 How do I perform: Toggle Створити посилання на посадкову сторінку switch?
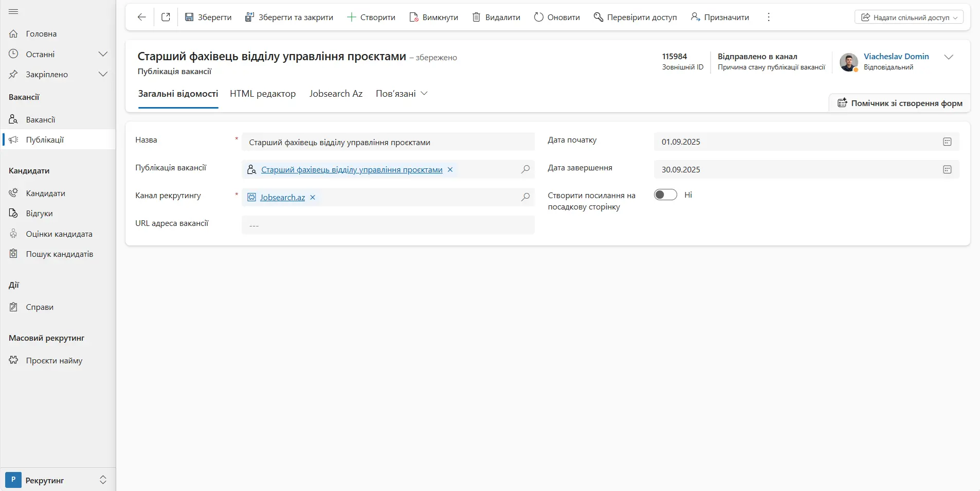(x=666, y=195)
